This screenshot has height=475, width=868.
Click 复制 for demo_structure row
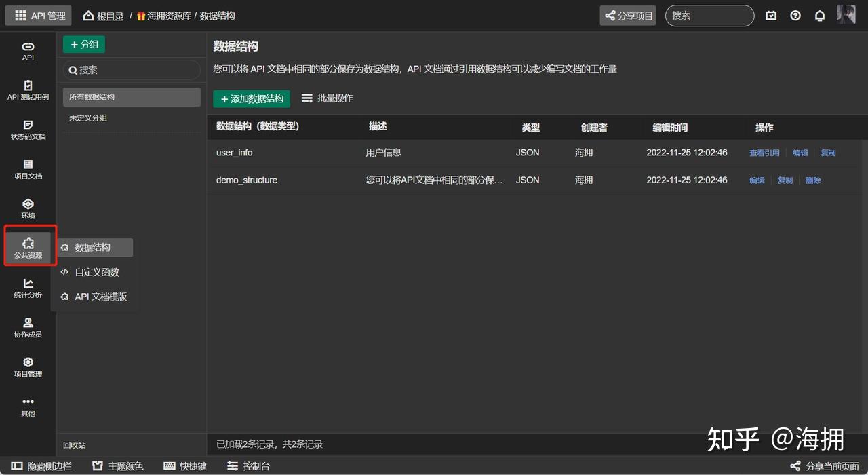click(785, 180)
